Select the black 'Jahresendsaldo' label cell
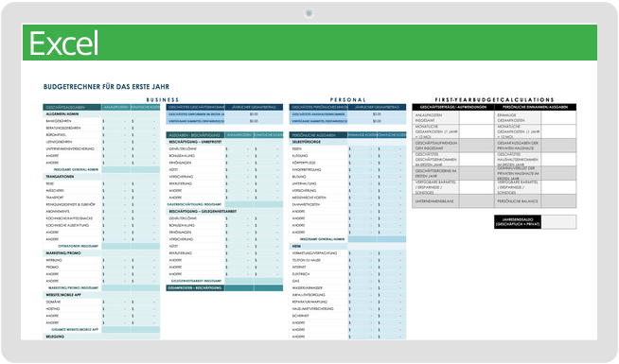The image size is (619, 364). [518, 222]
